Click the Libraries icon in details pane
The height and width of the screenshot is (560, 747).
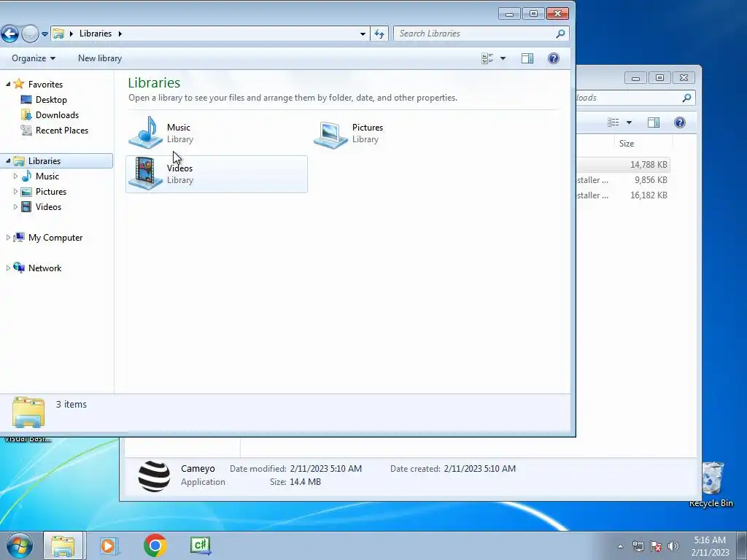tap(28, 411)
